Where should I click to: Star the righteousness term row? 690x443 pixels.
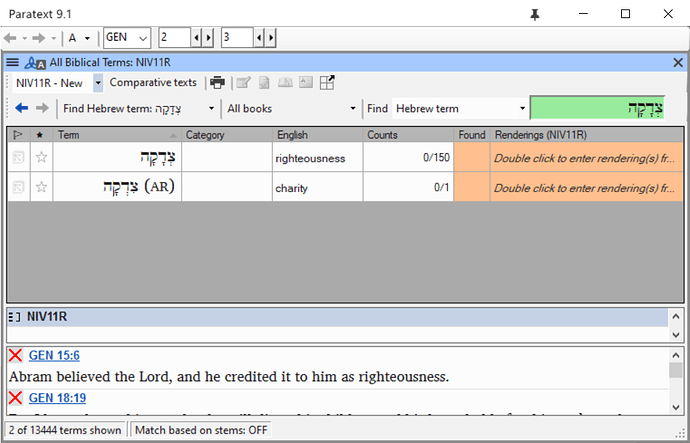click(41, 157)
